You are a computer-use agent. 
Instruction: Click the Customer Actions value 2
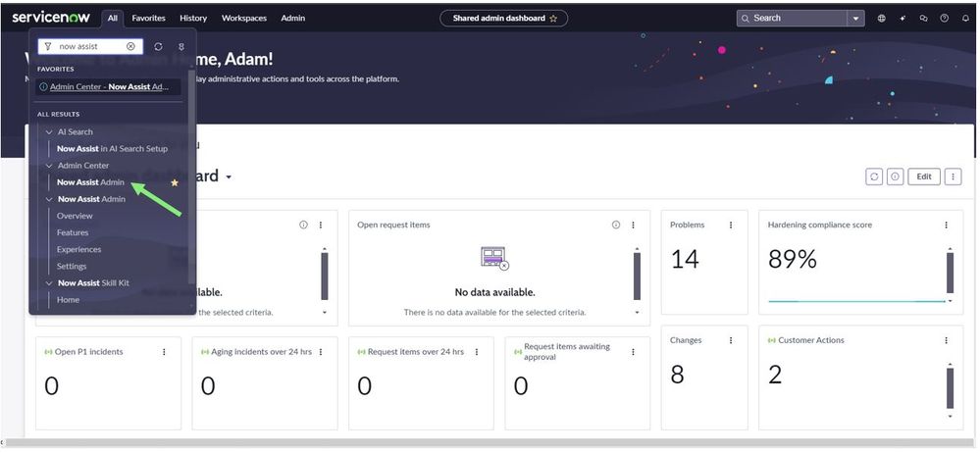[775, 375]
